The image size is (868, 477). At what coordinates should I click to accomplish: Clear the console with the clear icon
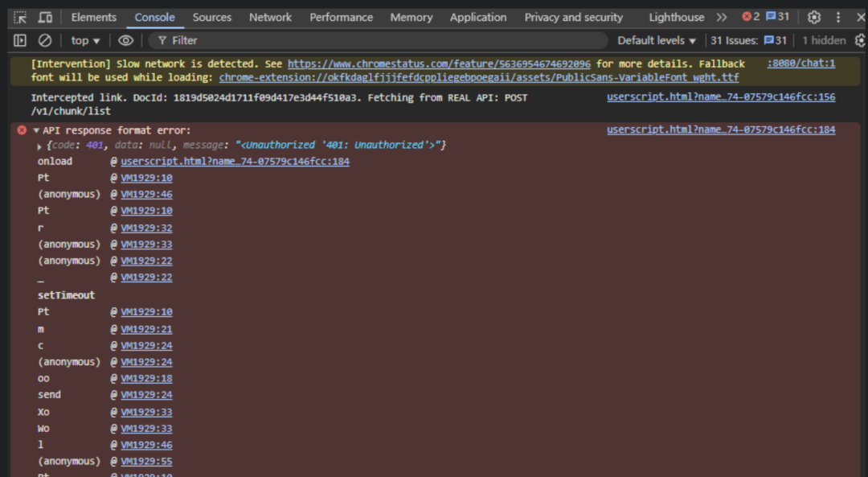coord(45,40)
